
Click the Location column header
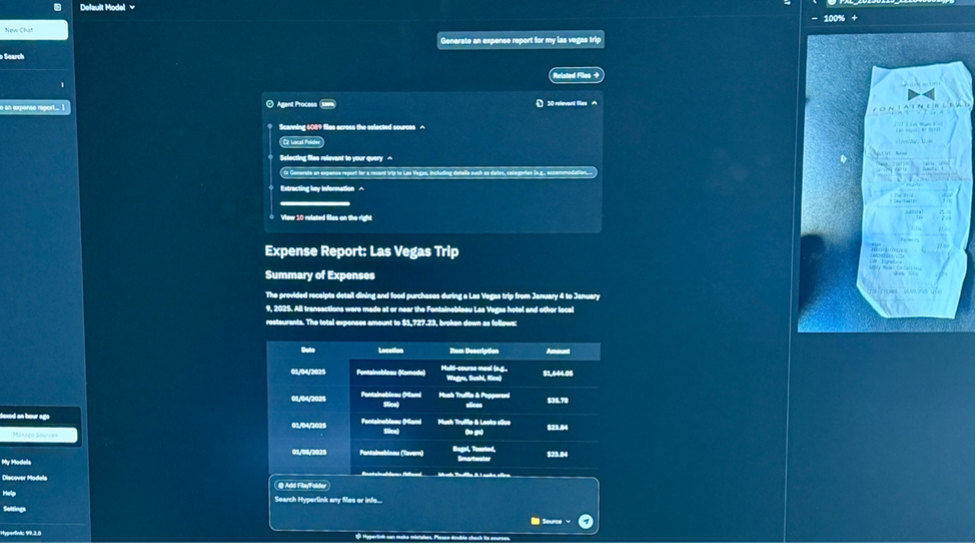click(x=391, y=351)
